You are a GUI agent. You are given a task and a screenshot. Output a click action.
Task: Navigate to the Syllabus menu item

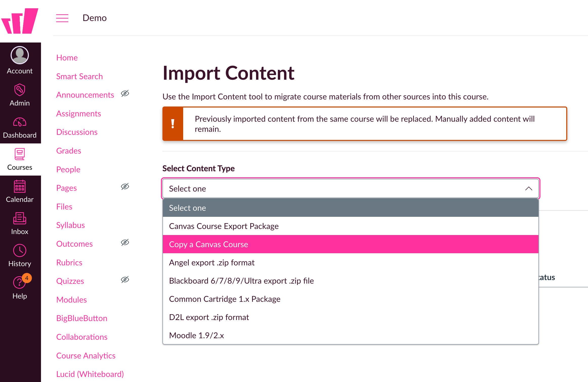pyautogui.click(x=70, y=225)
